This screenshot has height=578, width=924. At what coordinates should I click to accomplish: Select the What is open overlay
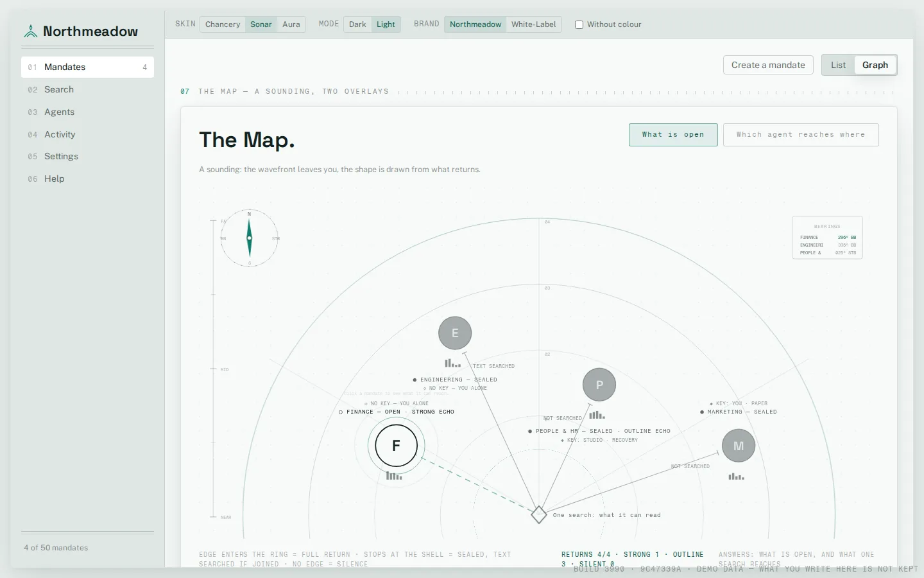[x=673, y=135]
